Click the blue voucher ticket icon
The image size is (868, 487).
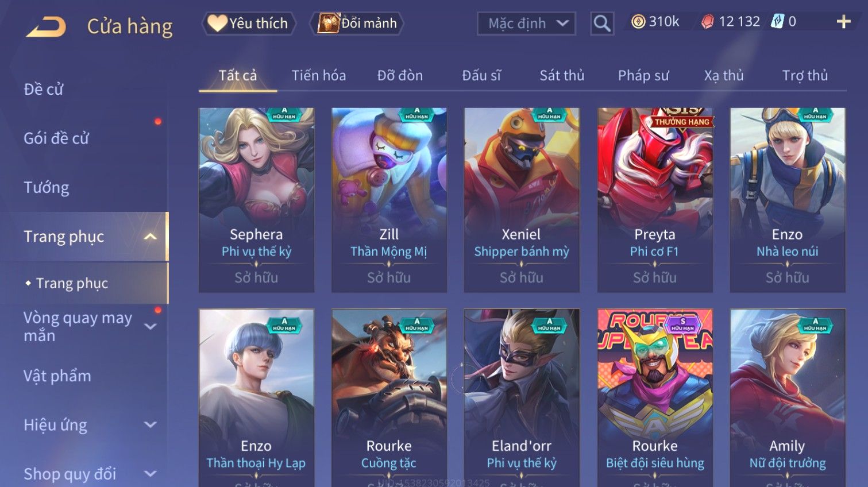[777, 22]
